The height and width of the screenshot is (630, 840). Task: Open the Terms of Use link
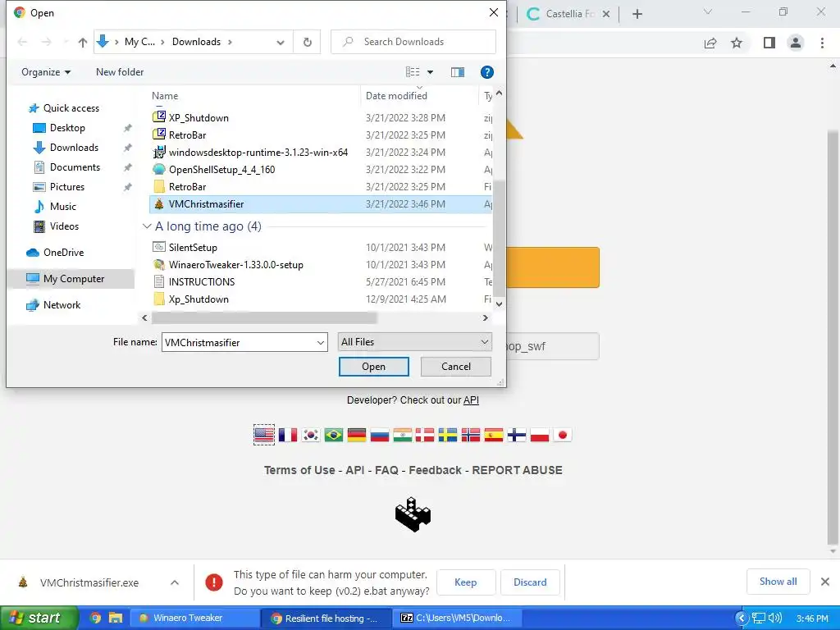299,470
